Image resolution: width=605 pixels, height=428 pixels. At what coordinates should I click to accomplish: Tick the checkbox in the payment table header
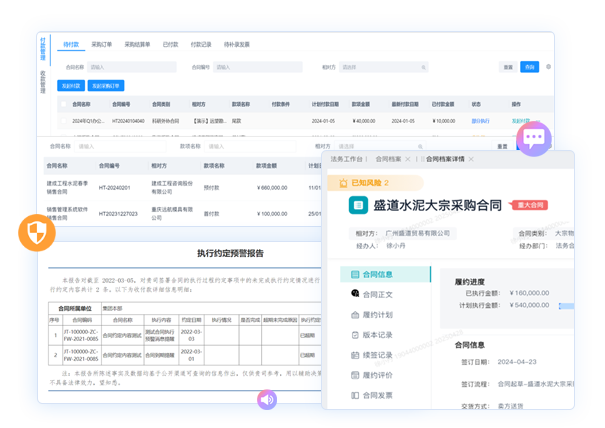tap(63, 104)
